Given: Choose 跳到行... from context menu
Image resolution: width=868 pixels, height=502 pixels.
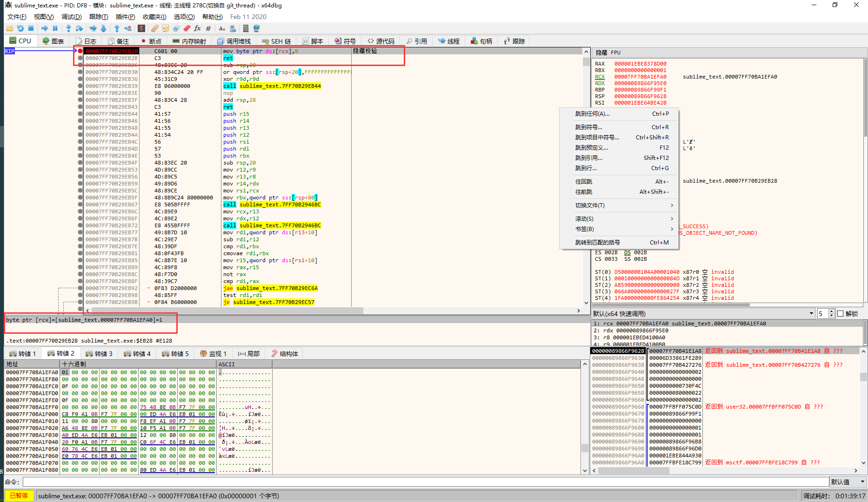Looking at the screenshot, I should pos(620,168).
